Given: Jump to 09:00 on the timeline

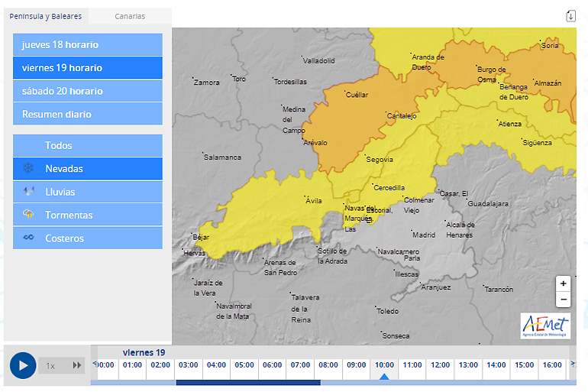Looking at the screenshot, I should click(x=357, y=365).
